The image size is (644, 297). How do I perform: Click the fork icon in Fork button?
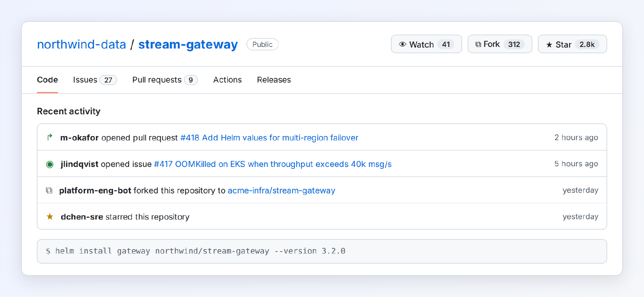478,44
